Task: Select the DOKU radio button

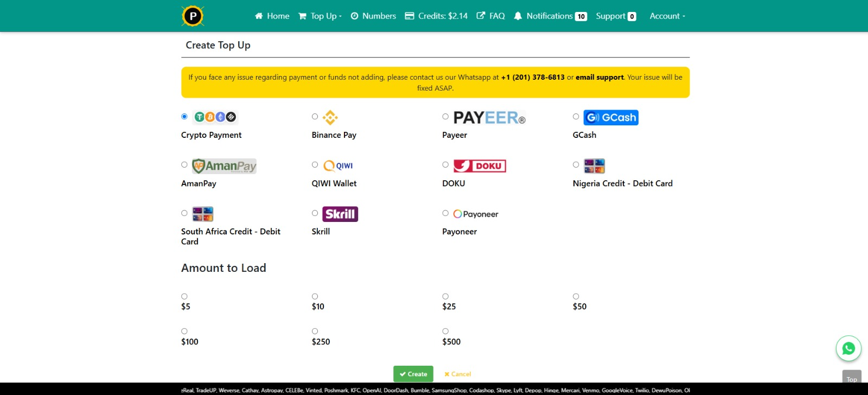Action: 445,164
